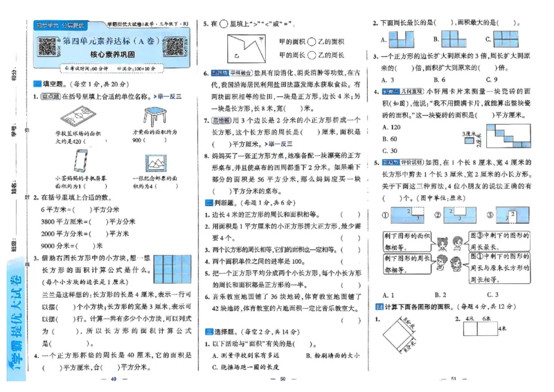The width and height of the screenshot is (554, 392).
Task: Click option B. 60
Action: (390, 139)
